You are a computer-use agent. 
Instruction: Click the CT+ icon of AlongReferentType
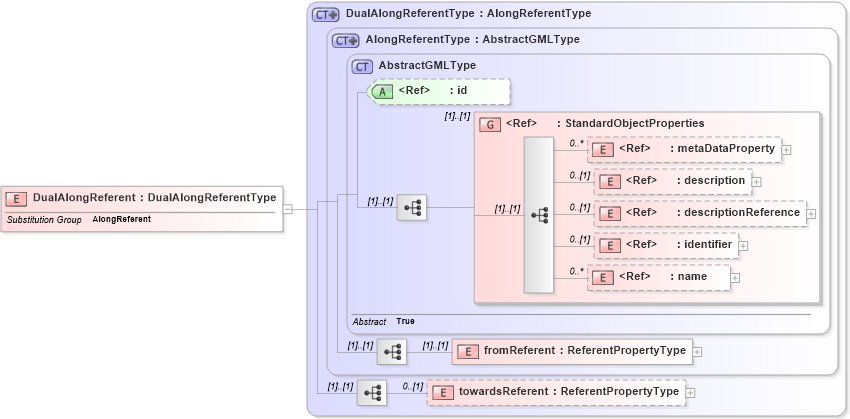coord(346,41)
